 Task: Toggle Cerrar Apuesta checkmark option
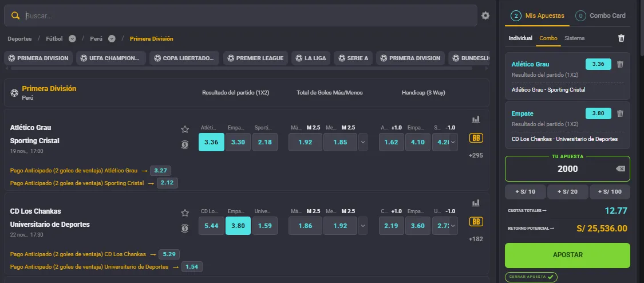(531, 277)
